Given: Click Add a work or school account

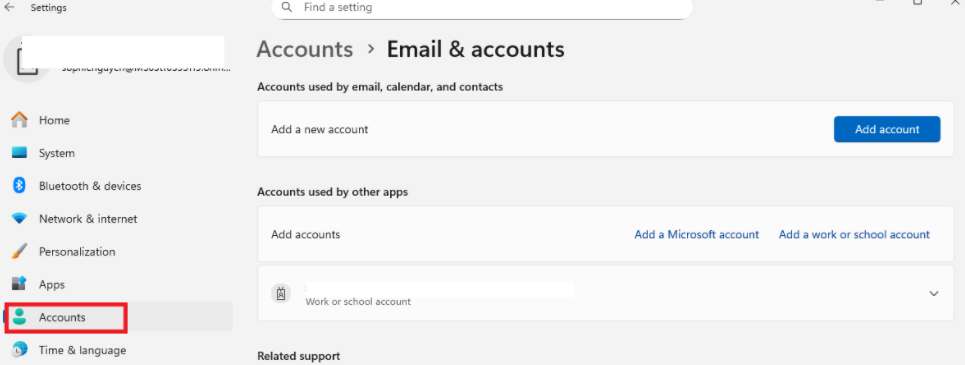Looking at the screenshot, I should 854,235.
